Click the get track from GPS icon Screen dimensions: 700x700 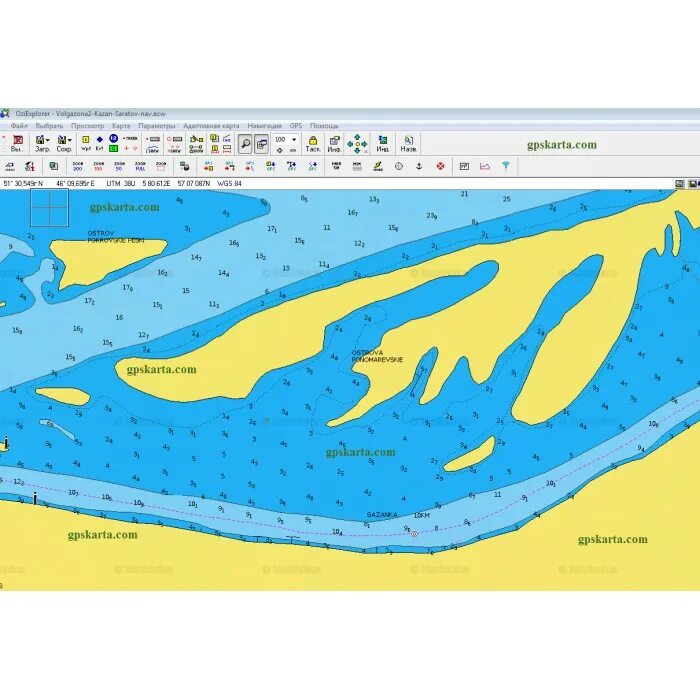[x=312, y=167]
